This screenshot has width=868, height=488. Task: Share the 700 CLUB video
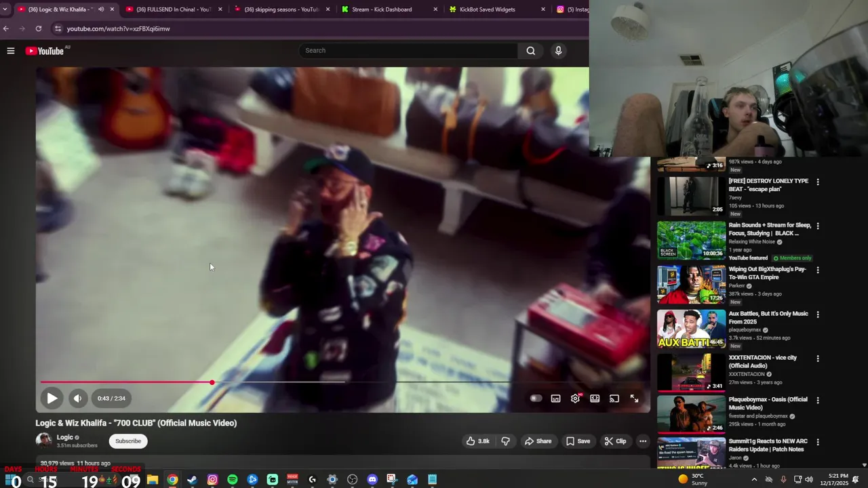[x=538, y=441]
